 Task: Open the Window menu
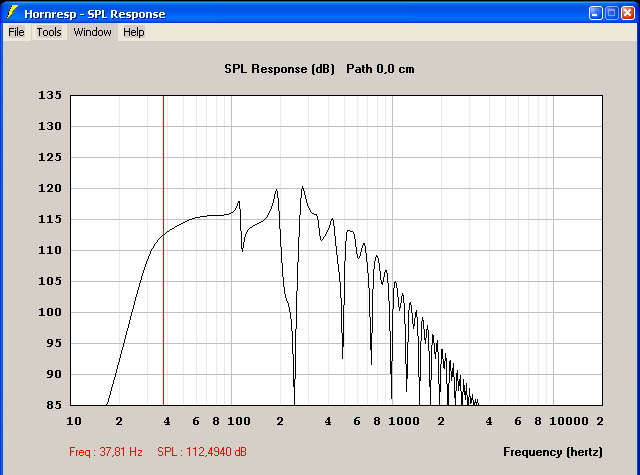coord(92,32)
